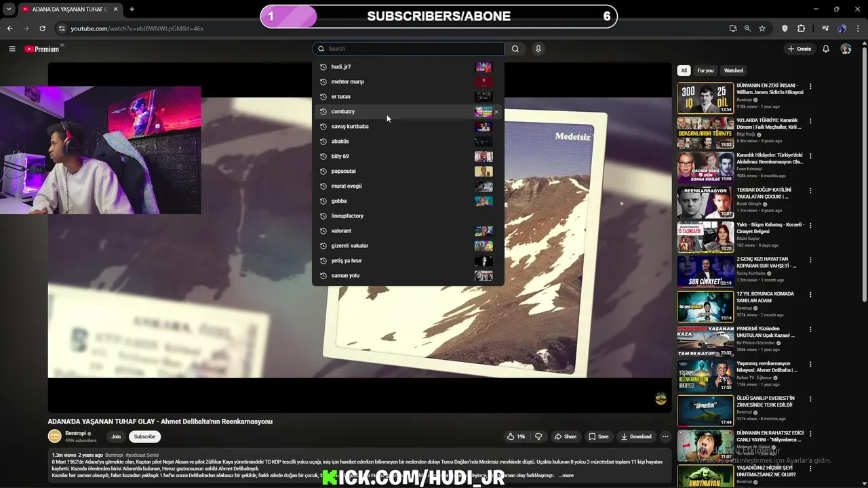Choose mehter marşı search suggestion
Screen dimensions: 868x488
click(408, 81)
